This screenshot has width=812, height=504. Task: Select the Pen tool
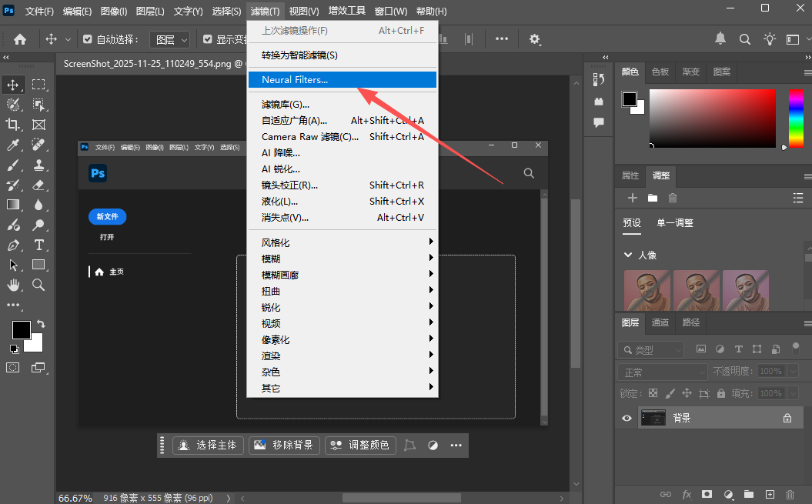pos(13,245)
